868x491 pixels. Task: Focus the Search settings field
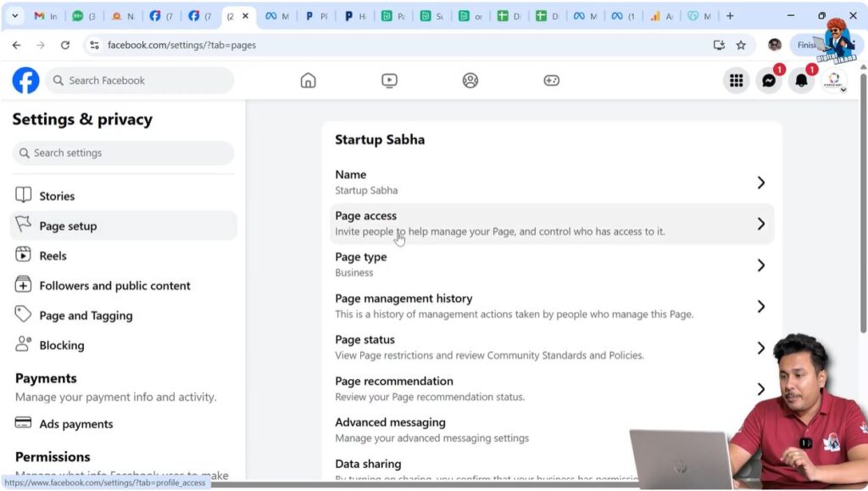pyautogui.click(x=124, y=153)
